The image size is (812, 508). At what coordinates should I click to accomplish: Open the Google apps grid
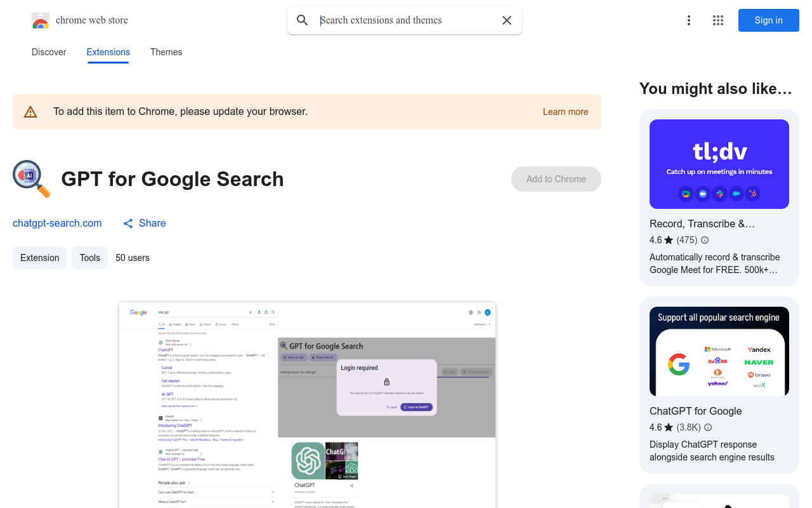tap(718, 20)
